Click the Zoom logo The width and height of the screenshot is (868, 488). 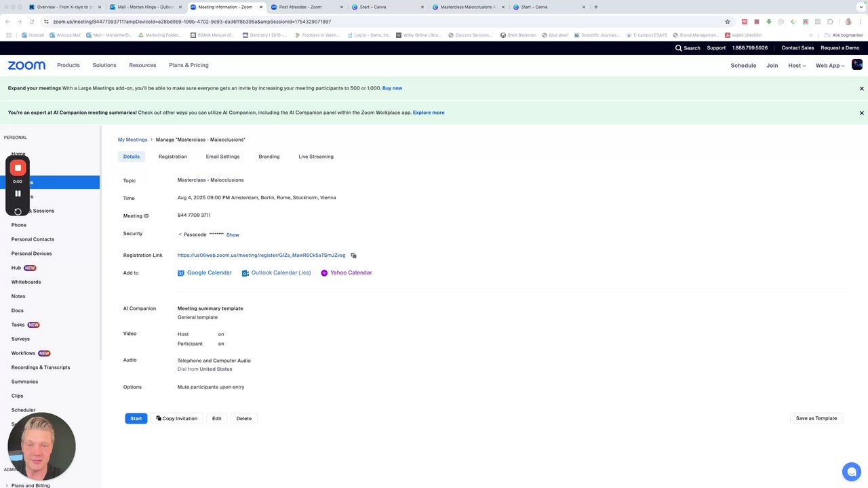pyautogui.click(x=26, y=66)
